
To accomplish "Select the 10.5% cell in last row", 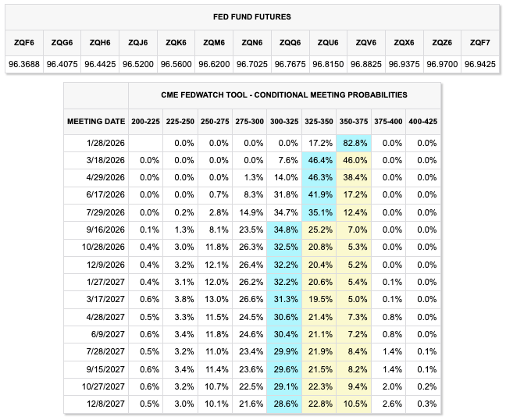I will point(354,404).
